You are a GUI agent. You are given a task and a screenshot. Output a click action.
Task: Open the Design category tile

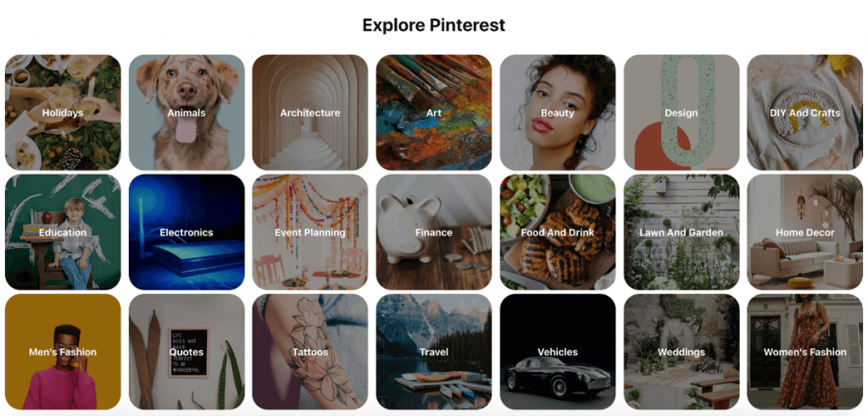(x=682, y=113)
